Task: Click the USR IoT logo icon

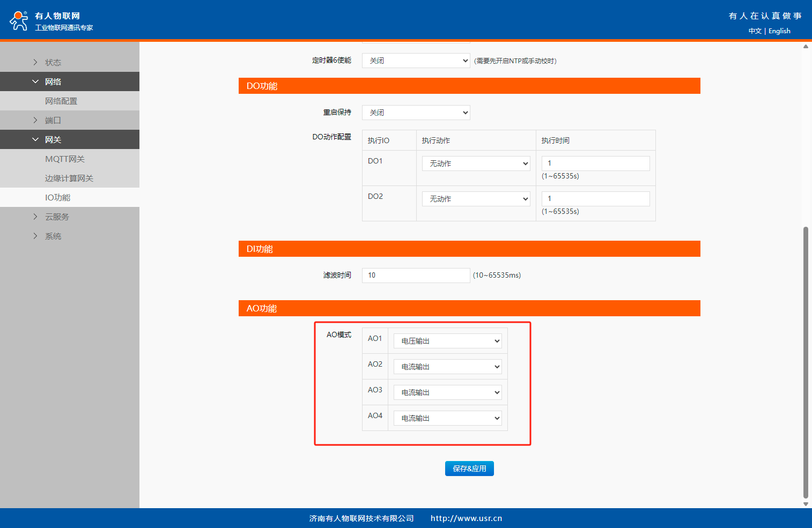Action: [x=19, y=20]
